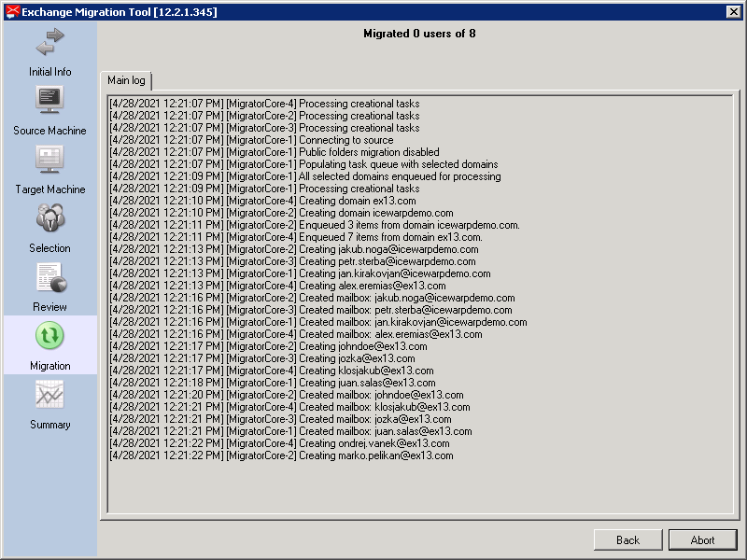Click the green Migration refresh icon
This screenshot has width=747, height=560.
click(49, 336)
